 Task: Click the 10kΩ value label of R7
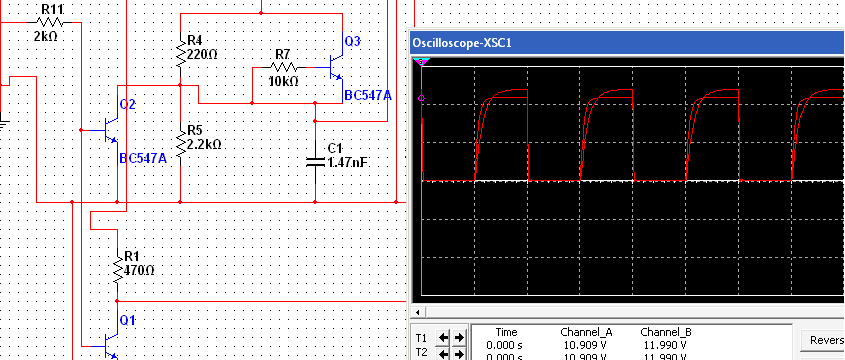coord(283,81)
